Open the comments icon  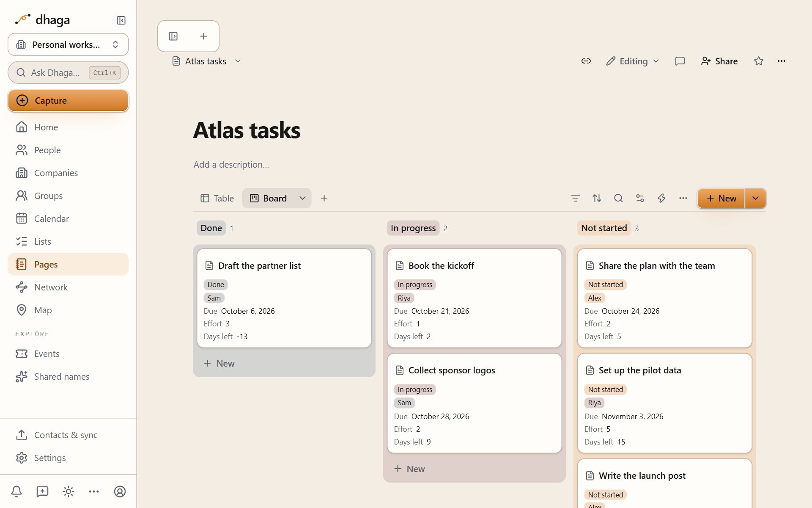[x=680, y=61]
